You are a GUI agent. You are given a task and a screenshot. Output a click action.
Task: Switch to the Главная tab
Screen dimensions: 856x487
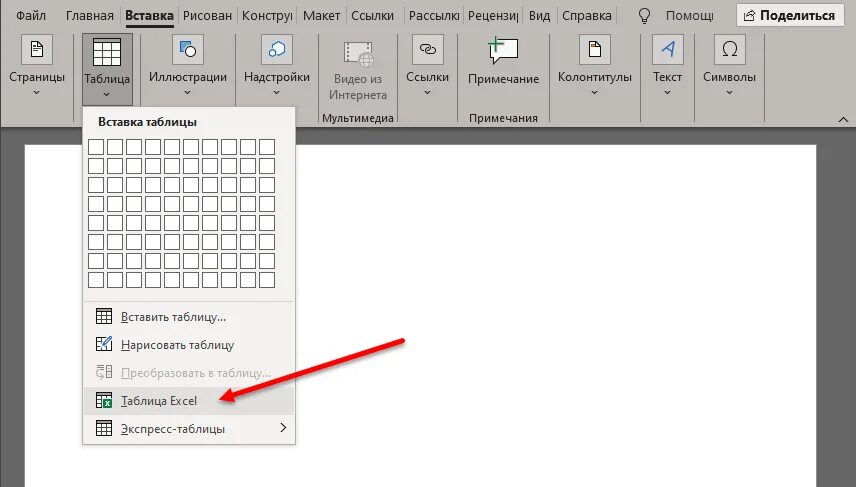[x=90, y=15]
